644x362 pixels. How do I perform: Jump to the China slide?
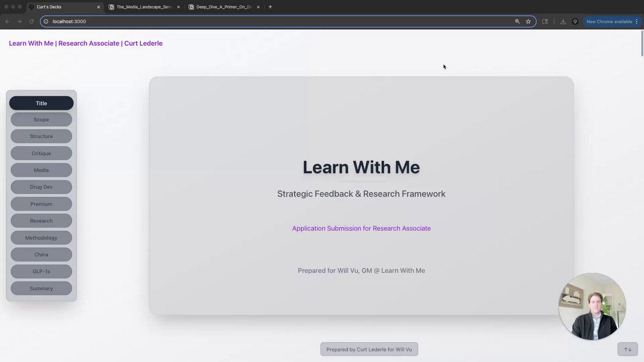point(41,254)
